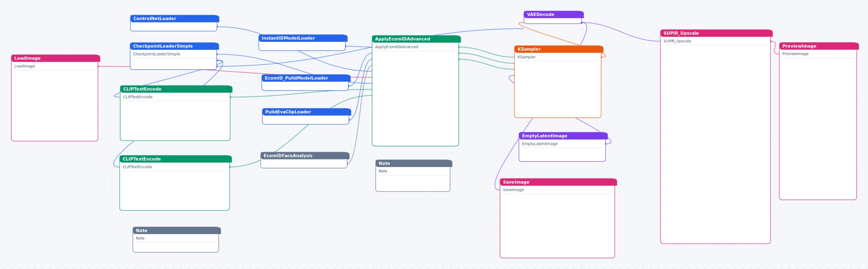Click 'Note' body text in the note beside SaveImage
The height and width of the screenshot is (269, 868).
pos(383,171)
